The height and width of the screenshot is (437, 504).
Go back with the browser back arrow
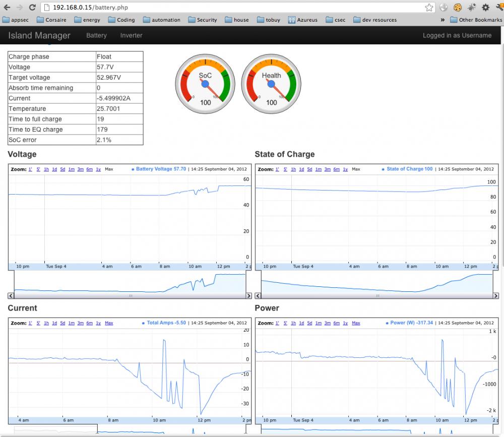[x=7, y=7]
